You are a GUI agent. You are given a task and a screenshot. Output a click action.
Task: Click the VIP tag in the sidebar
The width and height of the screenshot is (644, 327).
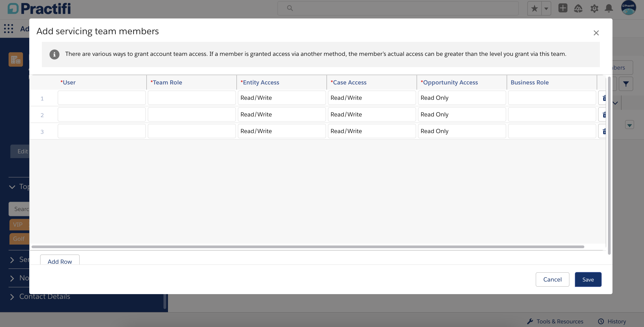19,225
